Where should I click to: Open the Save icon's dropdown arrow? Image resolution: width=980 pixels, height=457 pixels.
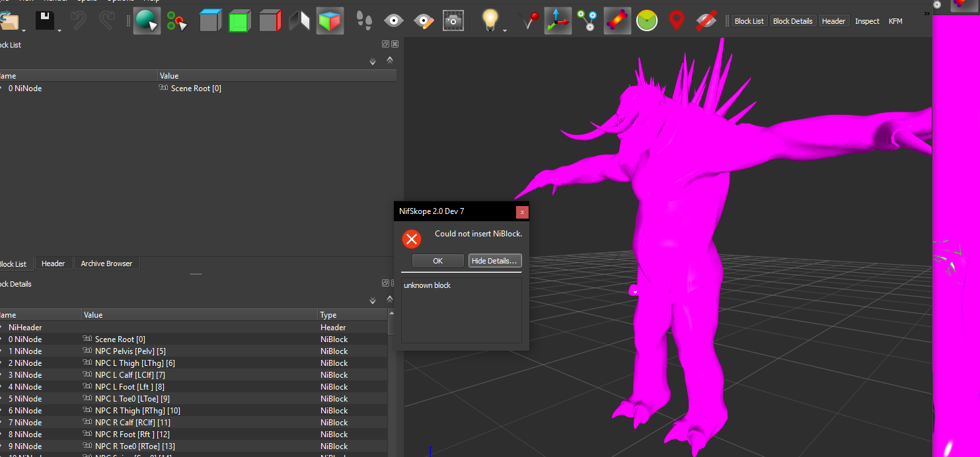click(x=59, y=30)
